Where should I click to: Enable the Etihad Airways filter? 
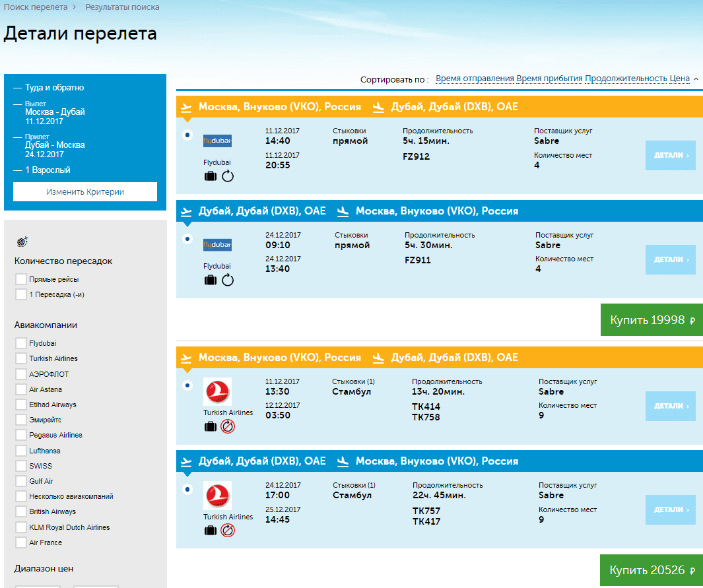click(20, 405)
